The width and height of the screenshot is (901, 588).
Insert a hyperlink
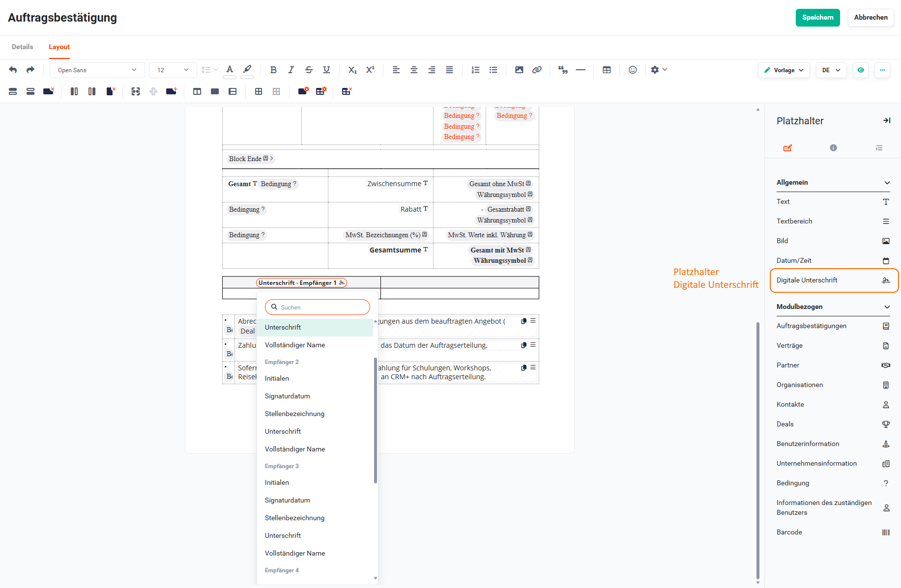coord(537,70)
